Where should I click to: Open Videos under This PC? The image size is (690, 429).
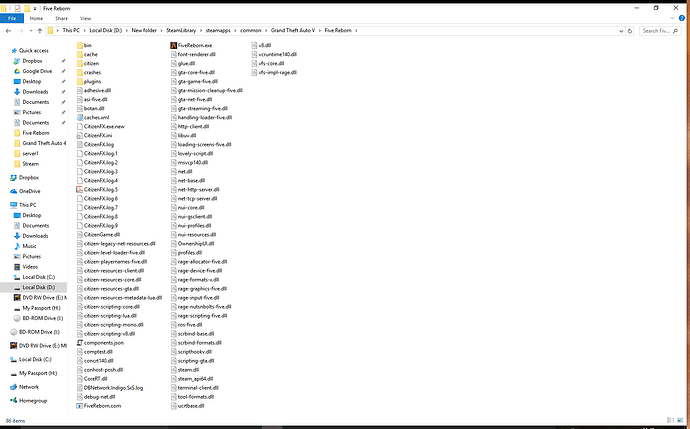click(30, 267)
